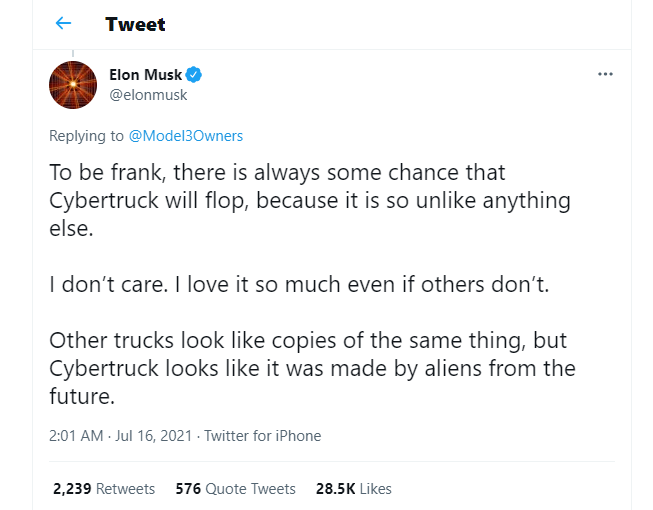Open the @Model3Owners reply mention link
This screenshot has width=653, height=510.
185,135
